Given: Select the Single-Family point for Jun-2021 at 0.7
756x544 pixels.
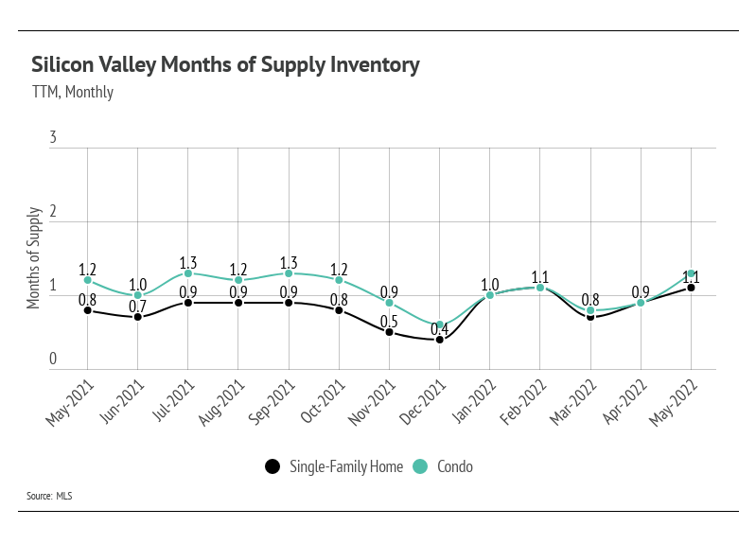Looking at the screenshot, I should [138, 317].
